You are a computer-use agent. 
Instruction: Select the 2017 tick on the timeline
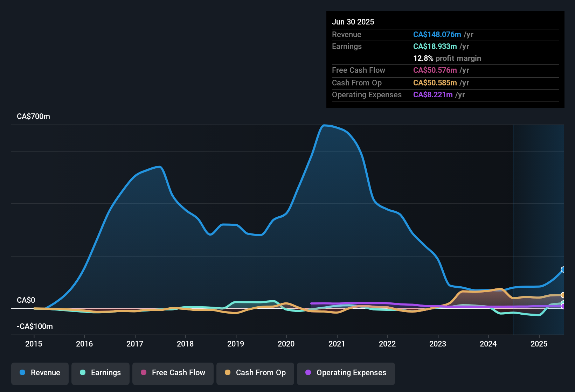pos(135,344)
